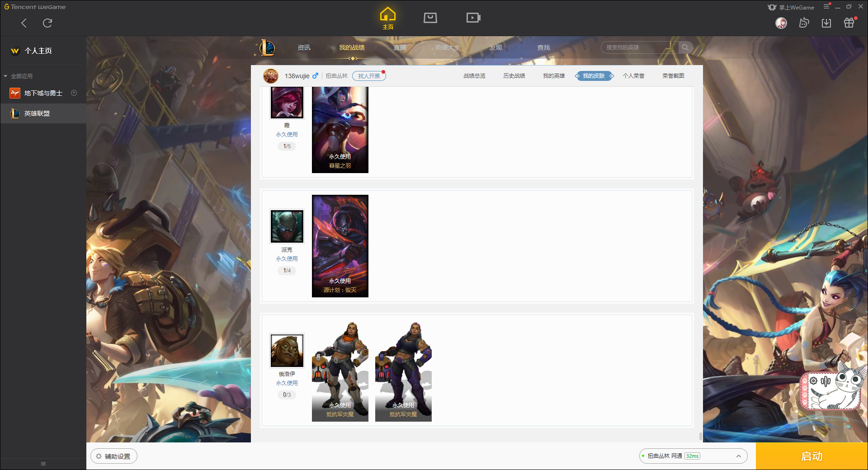
Task: Open the rocket boost icon
Action: coord(804,23)
